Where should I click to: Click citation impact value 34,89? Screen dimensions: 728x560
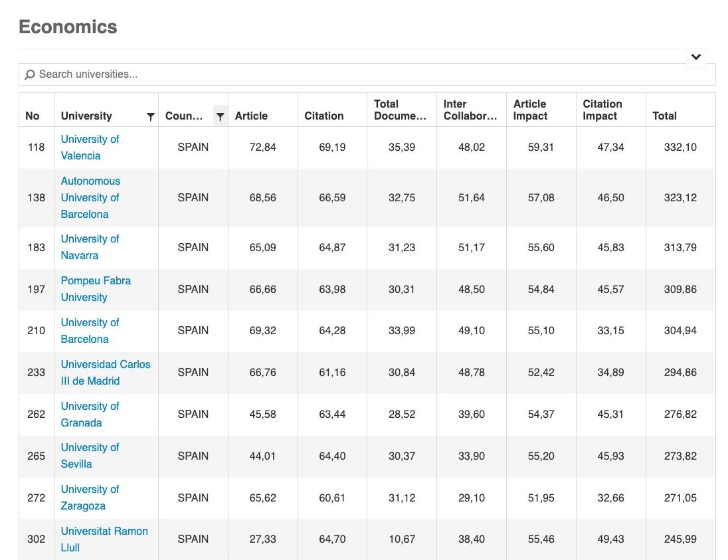[x=611, y=373]
